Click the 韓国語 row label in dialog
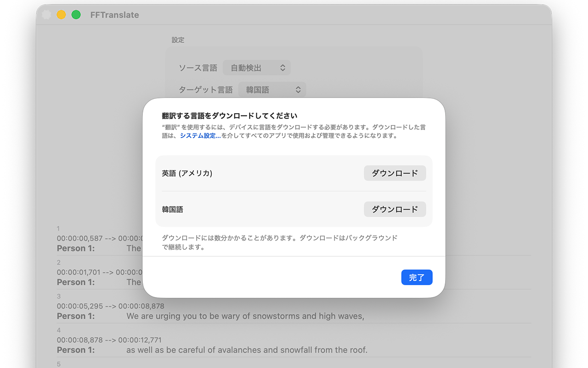 [173, 209]
